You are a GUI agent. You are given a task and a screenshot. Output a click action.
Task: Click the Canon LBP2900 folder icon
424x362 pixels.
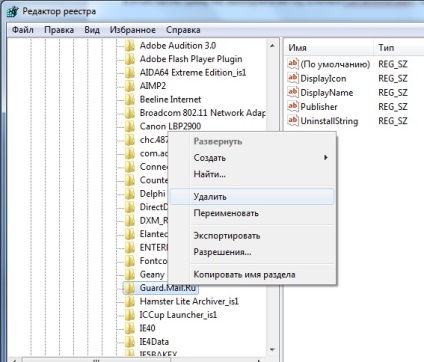130,126
